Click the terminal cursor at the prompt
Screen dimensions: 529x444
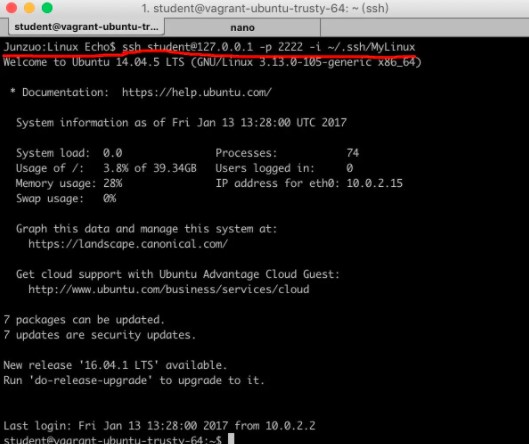231,439
